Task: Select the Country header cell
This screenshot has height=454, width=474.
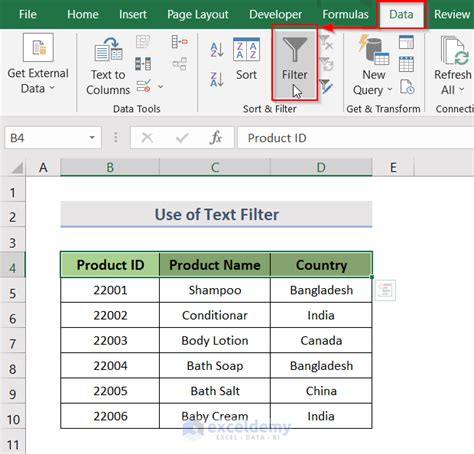Action: 321,265
